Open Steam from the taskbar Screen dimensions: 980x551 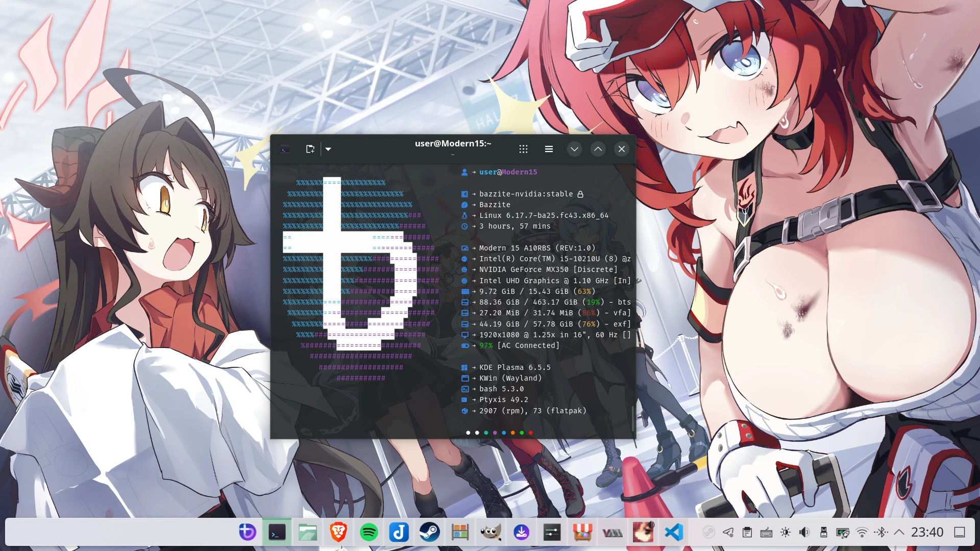(x=429, y=532)
